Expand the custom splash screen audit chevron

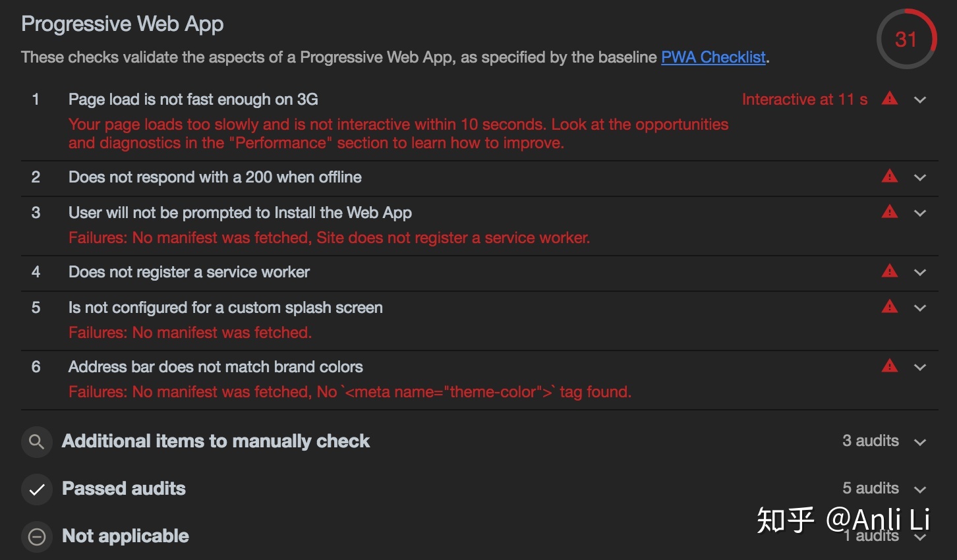(x=921, y=308)
